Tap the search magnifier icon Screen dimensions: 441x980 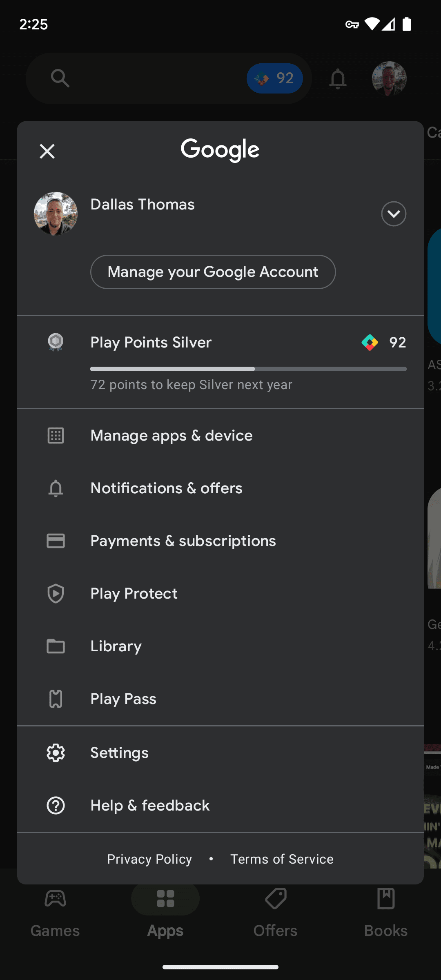60,78
